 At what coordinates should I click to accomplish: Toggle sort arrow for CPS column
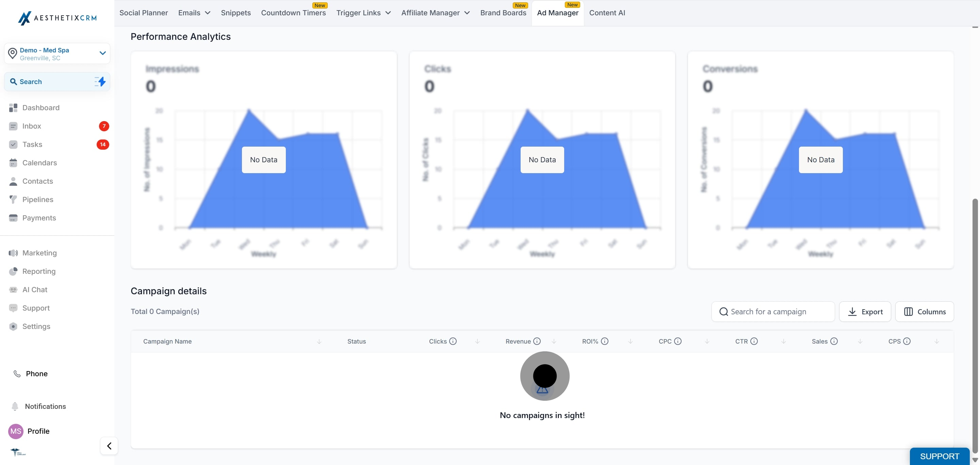pyautogui.click(x=937, y=342)
